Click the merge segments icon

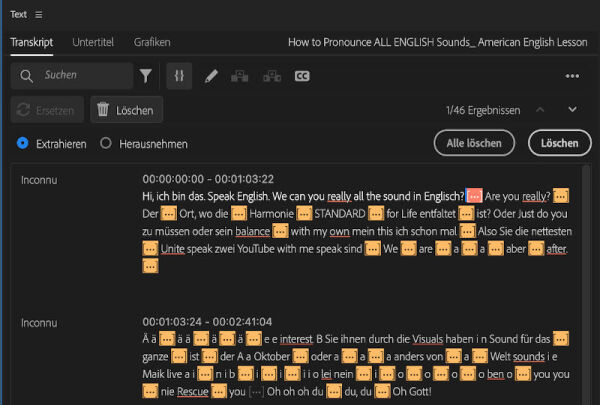(x=272, y=76)
